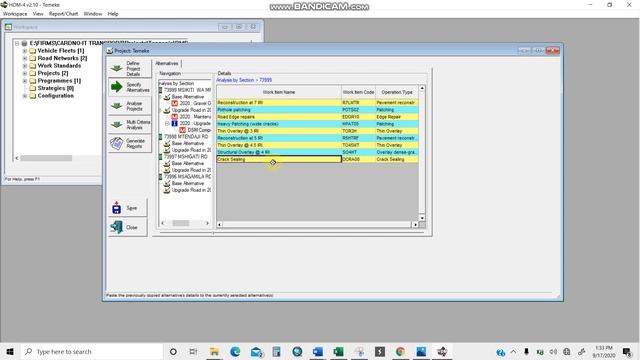Screen dimensions: 640x360
Task: Expand the Vehicle Fleets tree node
Action: tap(24, 51)
